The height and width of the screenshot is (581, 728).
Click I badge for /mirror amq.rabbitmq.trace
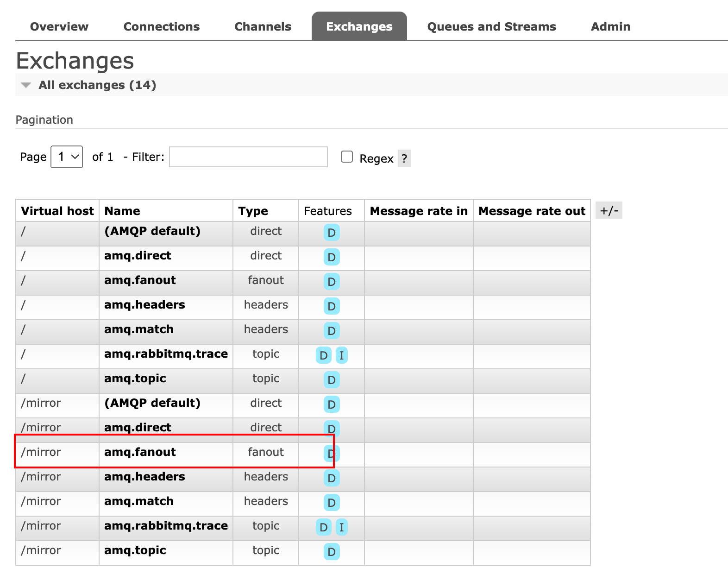pyautogui.click(x=342, y=527)
